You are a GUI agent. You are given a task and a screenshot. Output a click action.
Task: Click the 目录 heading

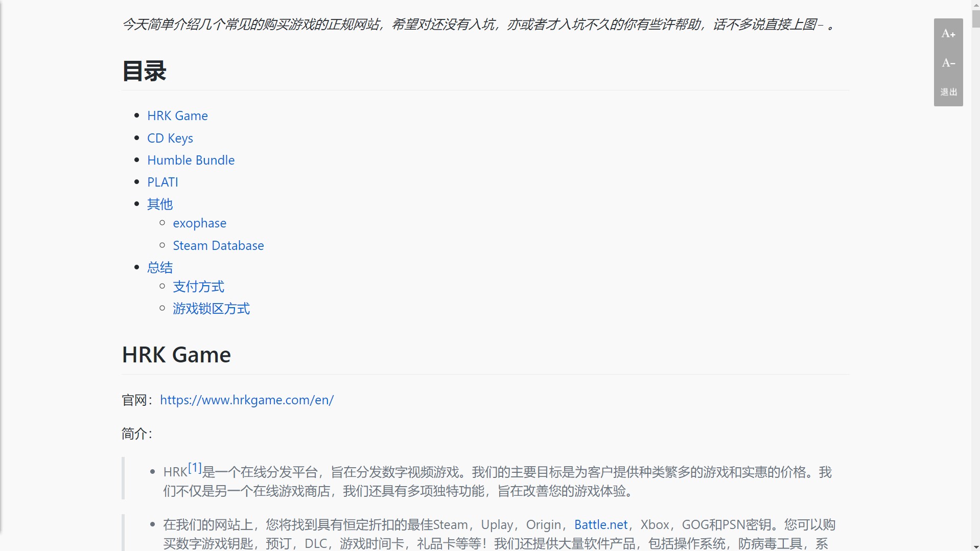pos(144,71)
